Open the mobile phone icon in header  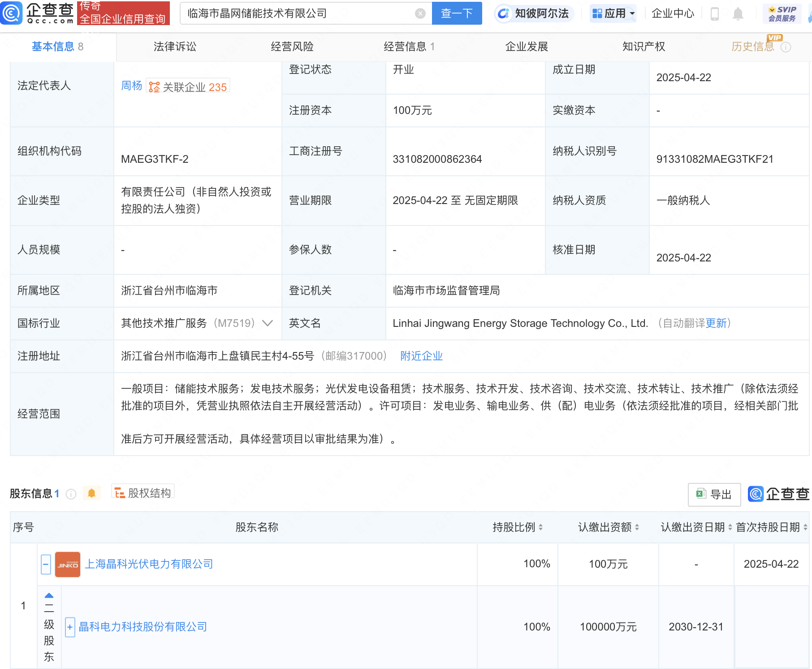click(715, 14)
